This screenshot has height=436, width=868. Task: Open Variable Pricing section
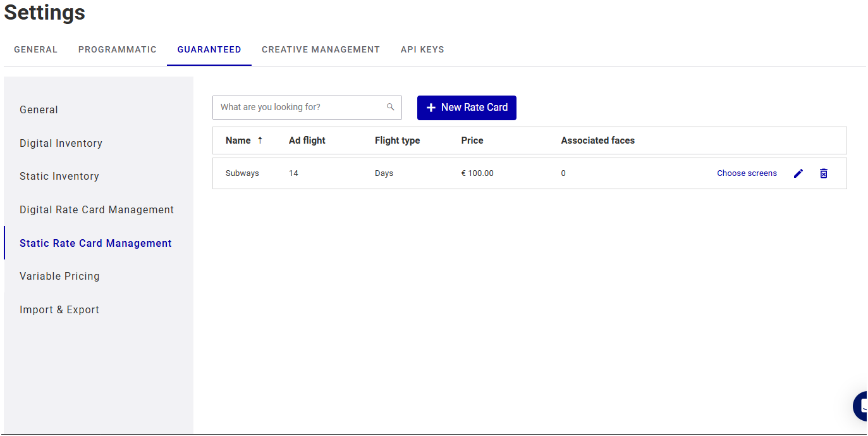tap(59, 276)
